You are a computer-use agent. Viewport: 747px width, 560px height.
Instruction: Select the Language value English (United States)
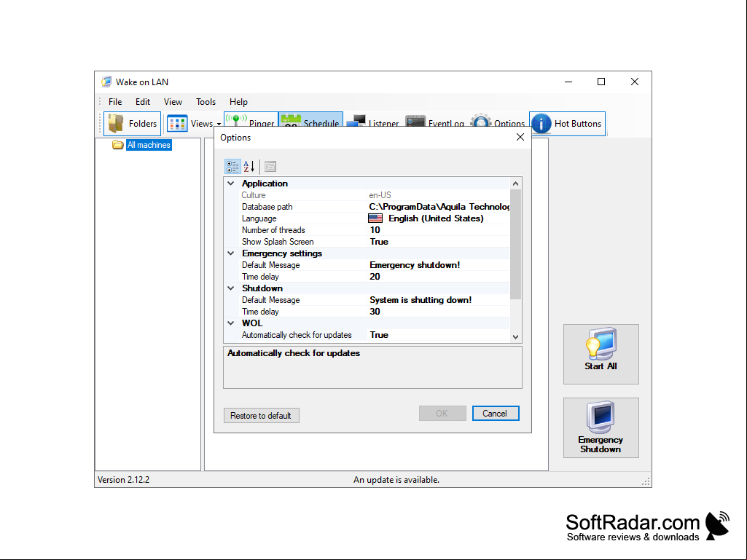438,218
